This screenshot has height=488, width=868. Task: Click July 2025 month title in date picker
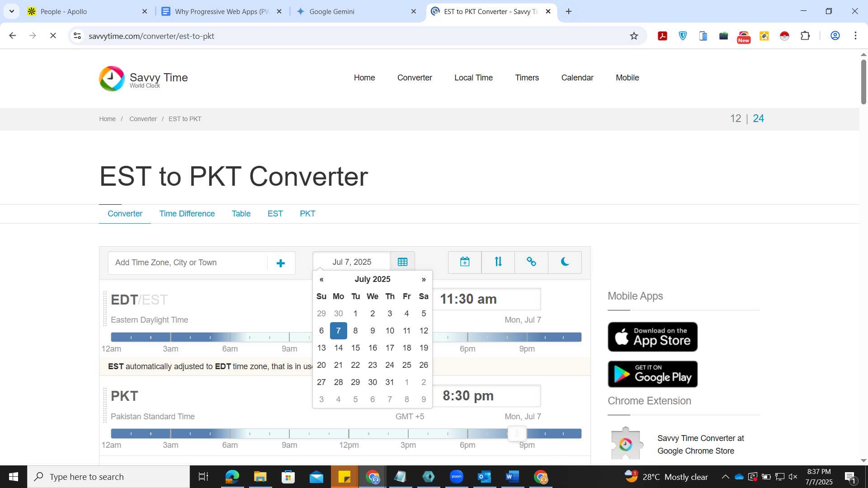373,279
